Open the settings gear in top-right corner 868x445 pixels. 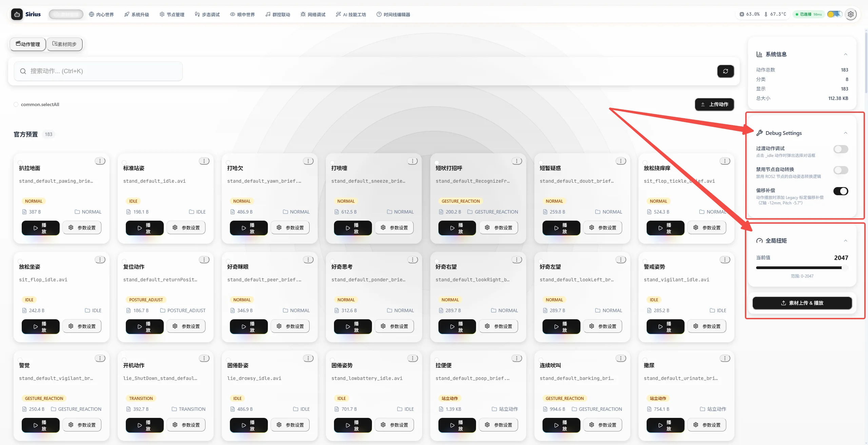tap(851, 14)
